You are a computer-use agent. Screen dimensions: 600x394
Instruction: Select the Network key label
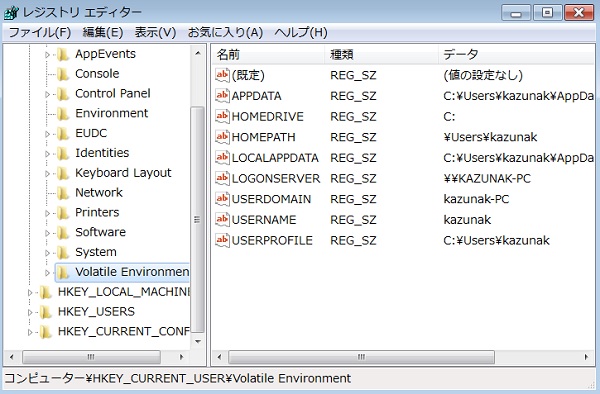[99, 192]
